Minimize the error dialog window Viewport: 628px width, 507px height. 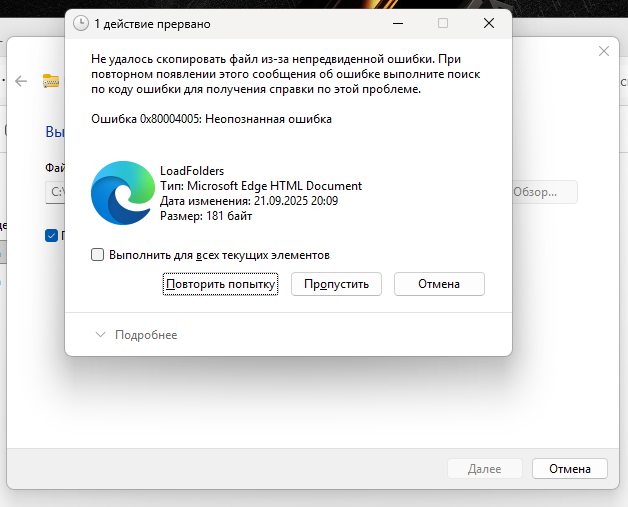click(397, 23)
